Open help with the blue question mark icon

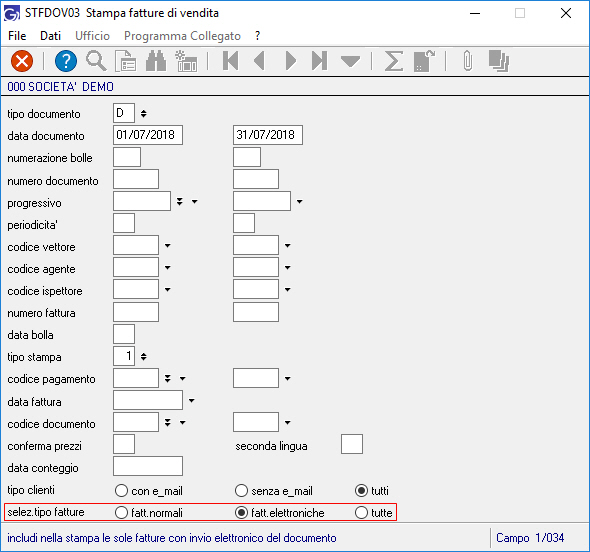pos(66,61)
